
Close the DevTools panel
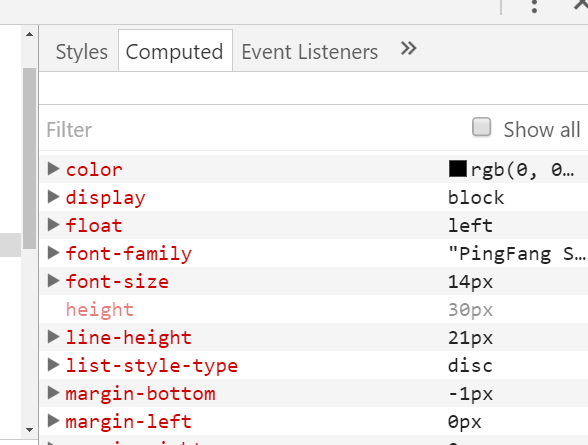(581, 5)
